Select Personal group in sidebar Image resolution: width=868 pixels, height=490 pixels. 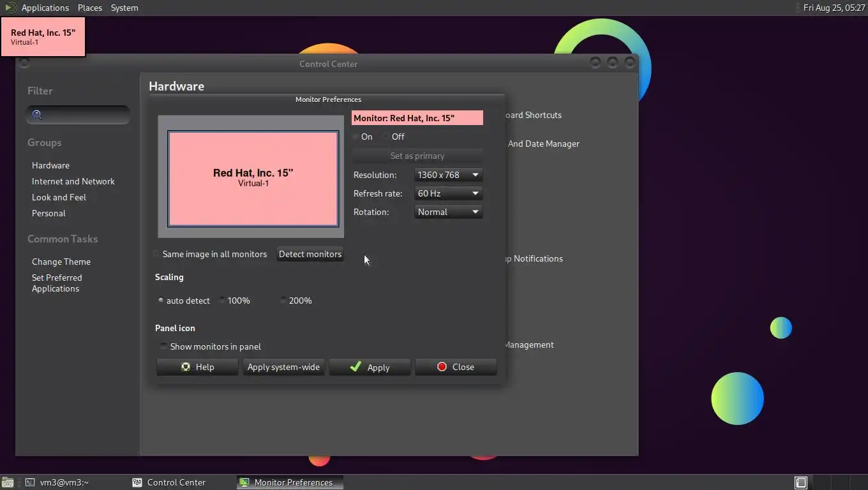49,213
